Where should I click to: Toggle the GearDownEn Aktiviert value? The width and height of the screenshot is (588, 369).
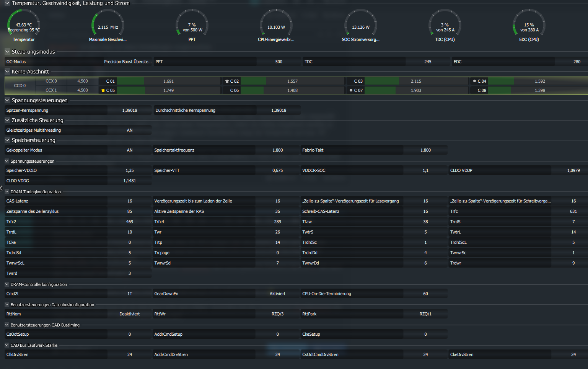point(277,294)
